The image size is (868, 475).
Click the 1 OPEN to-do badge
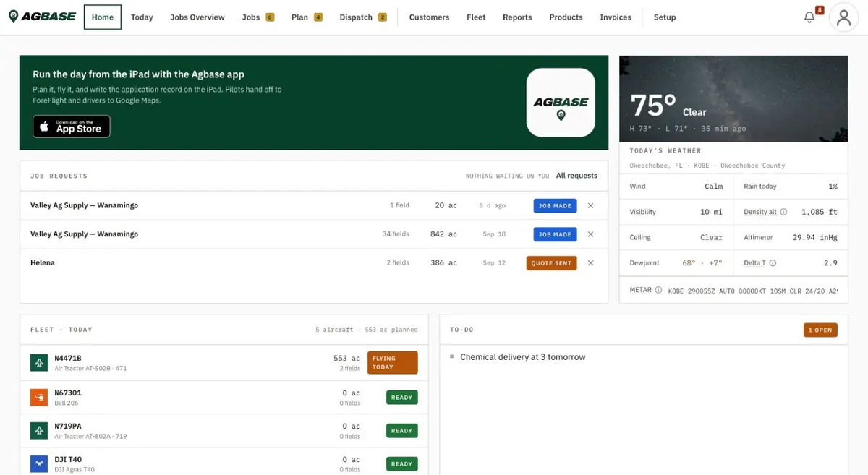click(820, 330)
